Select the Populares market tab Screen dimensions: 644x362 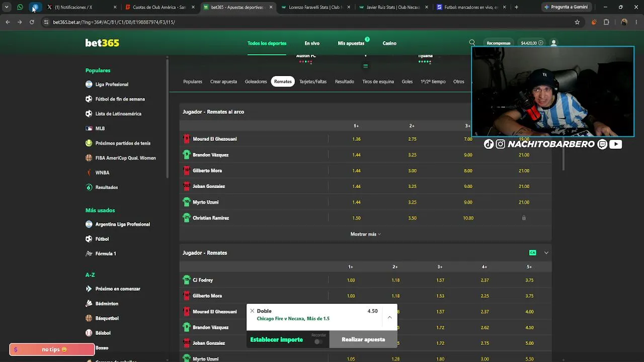(193, 81)
